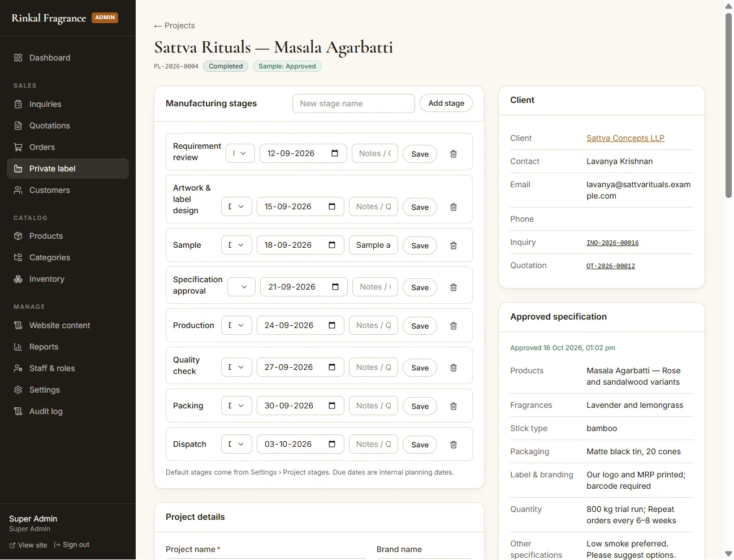Screen dimensions: 734x560
Task: Delete the Dispatch stage
Action: (x=454, y=445)
